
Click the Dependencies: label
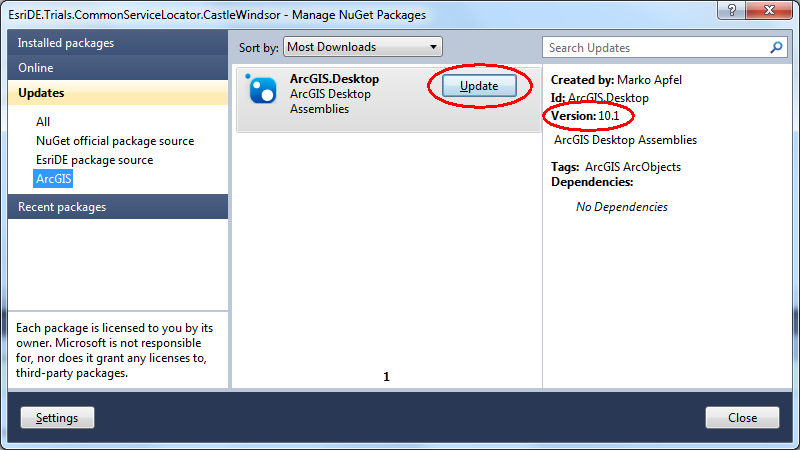point(592,182)
